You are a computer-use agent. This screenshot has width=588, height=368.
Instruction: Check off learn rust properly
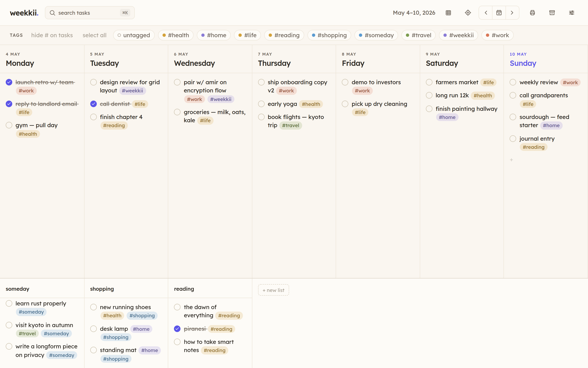pos(9,304)
